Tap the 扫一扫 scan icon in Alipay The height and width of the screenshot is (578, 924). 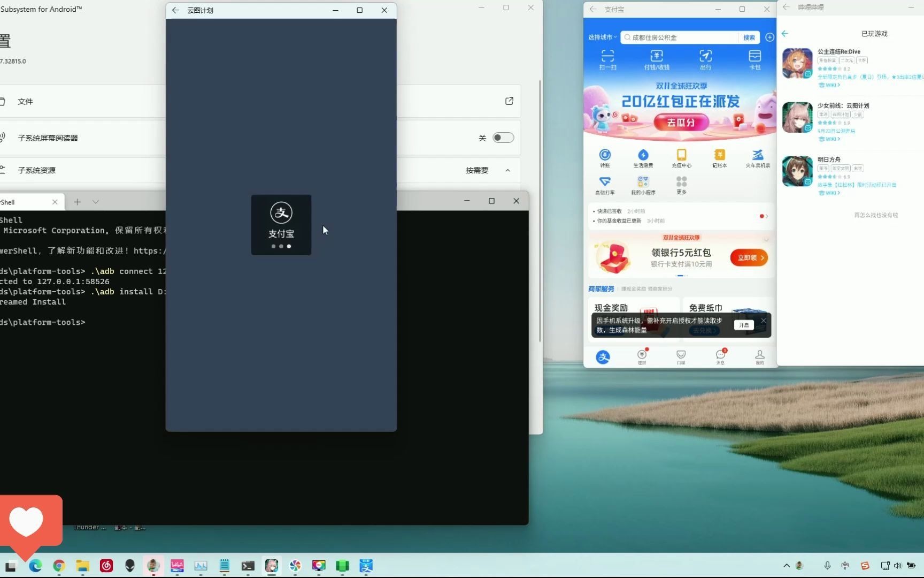coord(607,59)
